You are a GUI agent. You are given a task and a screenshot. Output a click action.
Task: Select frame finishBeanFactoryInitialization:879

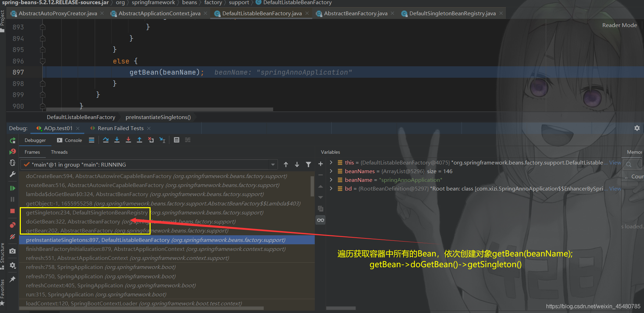click(x=167, y=249)
